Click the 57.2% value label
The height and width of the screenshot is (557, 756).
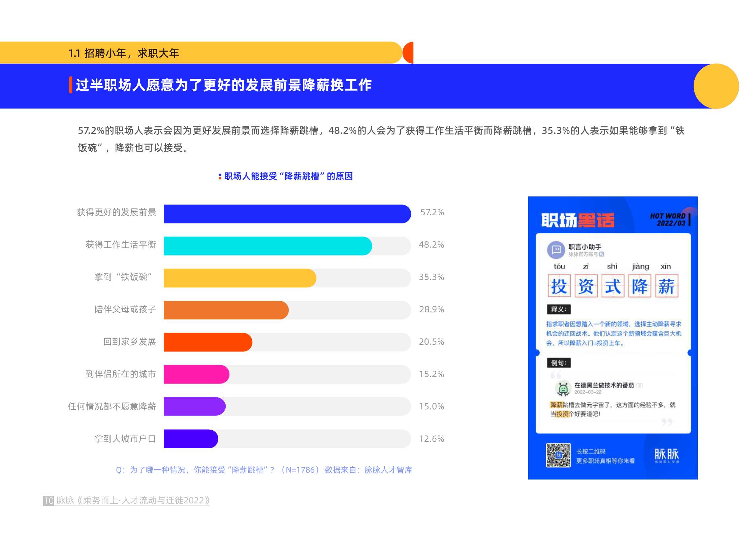coord(432,212)
